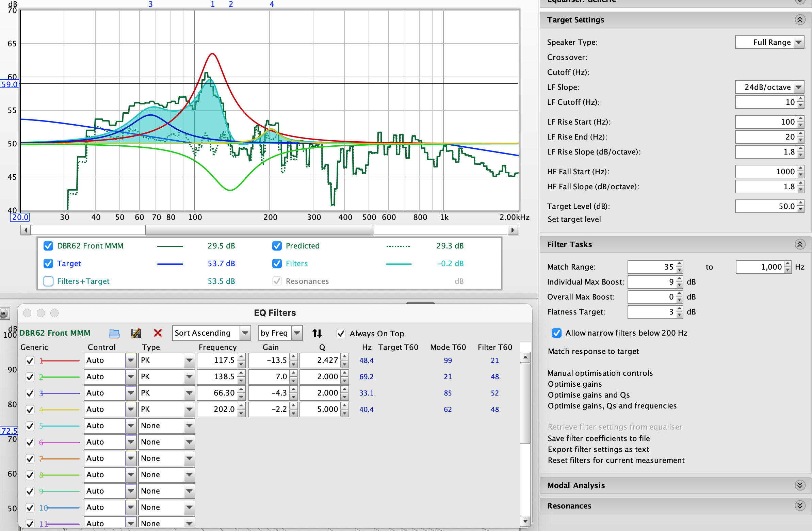Screen dimensions: 812x531
Task: Increase Flatness Target stepper
Action: 679,309
